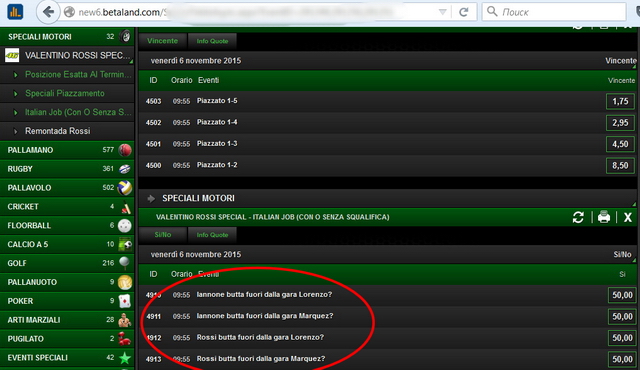Image resolution: width=640 pixels, height=370 pixels.
Task: Click the Pugilato boxing gloves icon
Action: point(125,339)
